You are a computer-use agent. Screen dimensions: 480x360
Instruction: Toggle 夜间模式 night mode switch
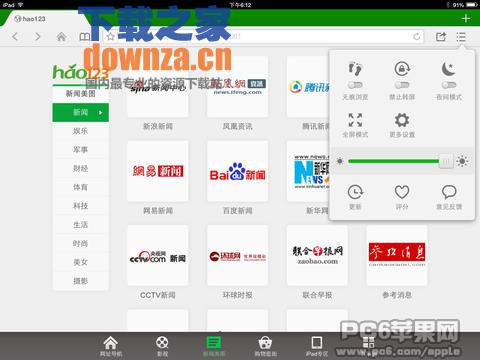(449, 85)
